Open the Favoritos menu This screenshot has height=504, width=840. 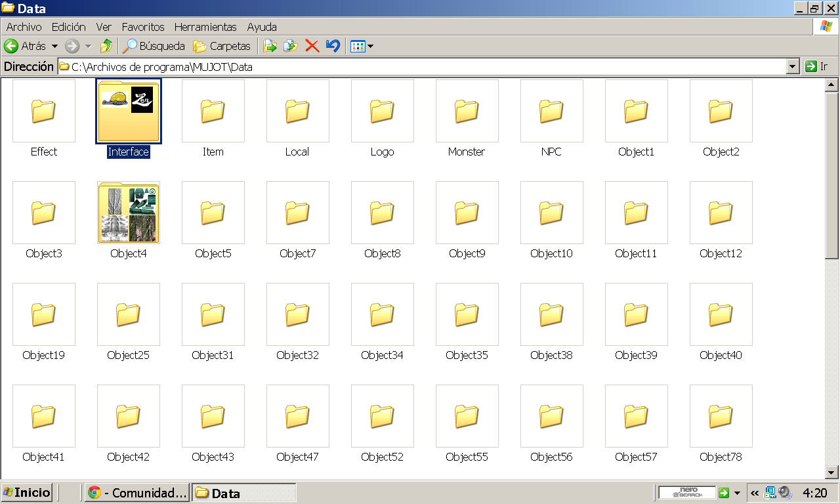tap(143, 27)
